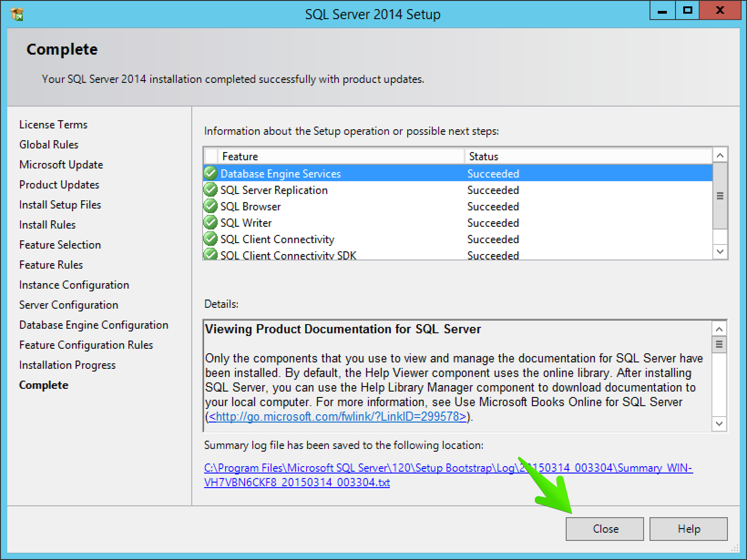Image resolution: width=747 pixels, height=560 pixels.
Task: Select the SQL Server Replication row
Action: [458, 190]
